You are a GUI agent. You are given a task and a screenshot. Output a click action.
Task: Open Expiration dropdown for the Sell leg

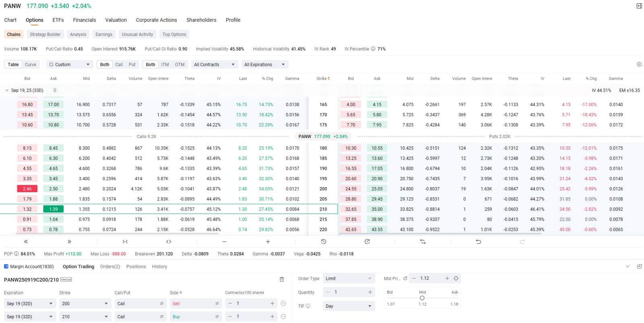[x=30, y=304]
